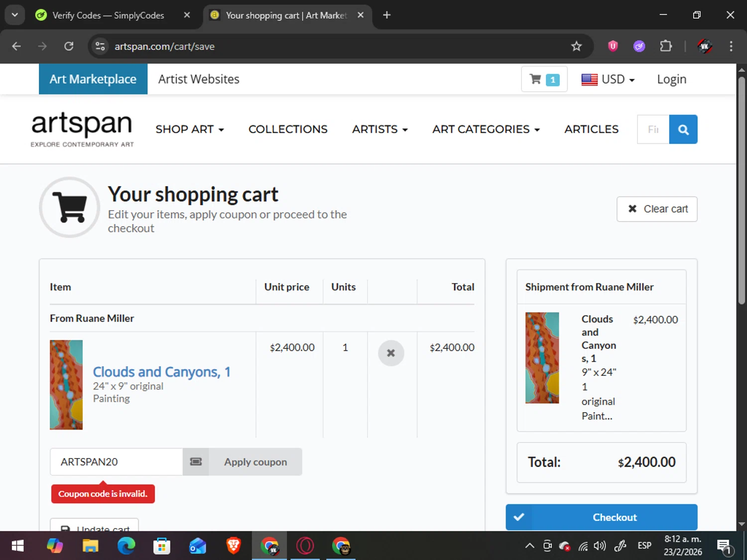This screenshot has width=747, height=560.
Task: Open the site information icon in address bar
Action: point(100,46)
